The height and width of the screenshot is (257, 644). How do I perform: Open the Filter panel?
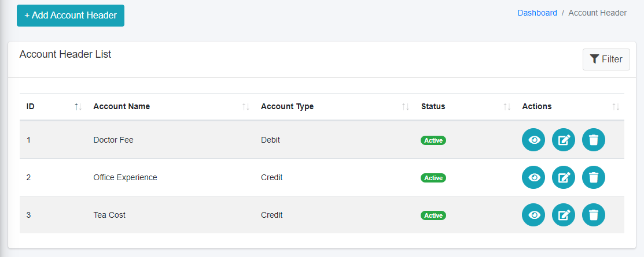(x=606, y=59)
